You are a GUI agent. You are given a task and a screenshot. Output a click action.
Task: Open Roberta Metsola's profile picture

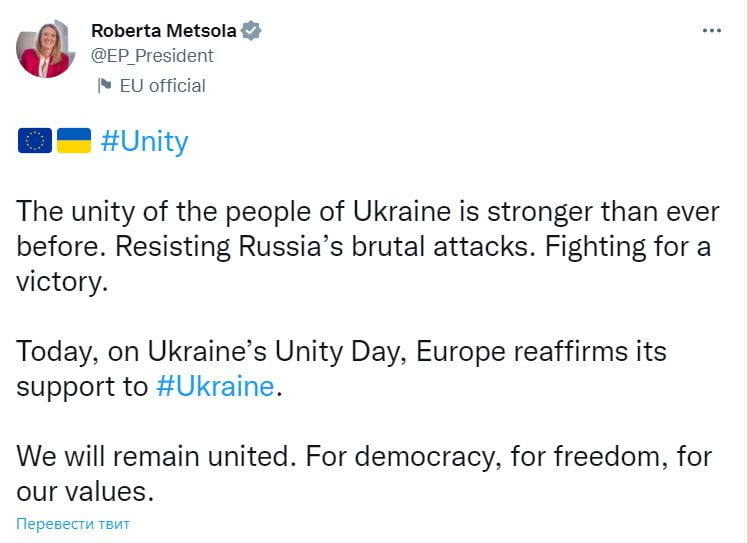(x=46, y=48)
